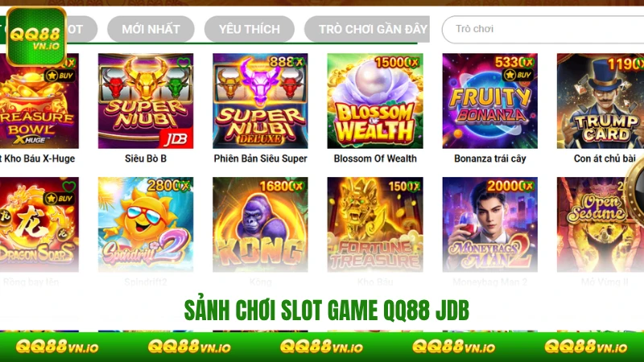Toggle favorite heart on Super Niubi game
This screenshot has width=644, height=362.
coord(184,63)
